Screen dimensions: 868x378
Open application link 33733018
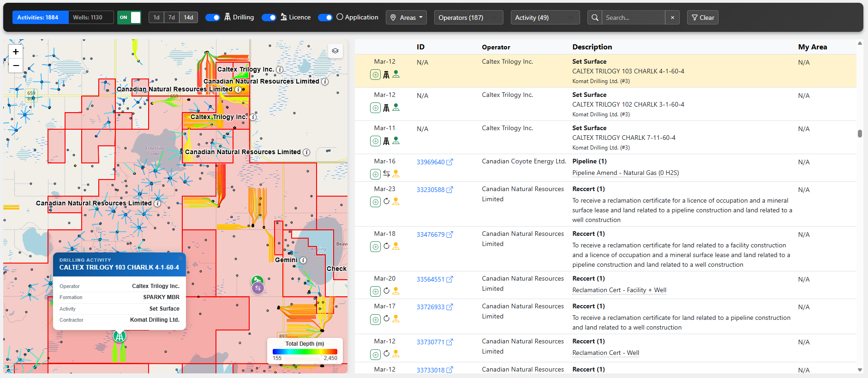[431, 370]
